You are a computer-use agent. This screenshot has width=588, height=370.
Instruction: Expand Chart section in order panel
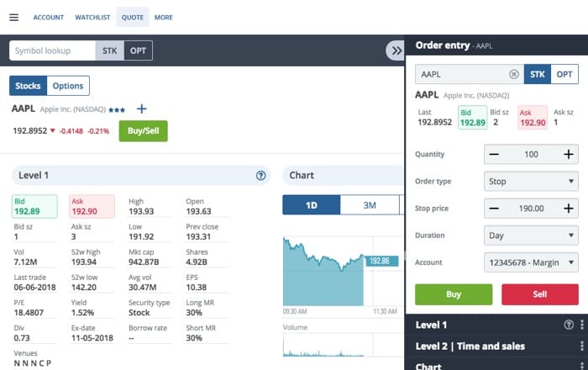click(x=428, y=366)
